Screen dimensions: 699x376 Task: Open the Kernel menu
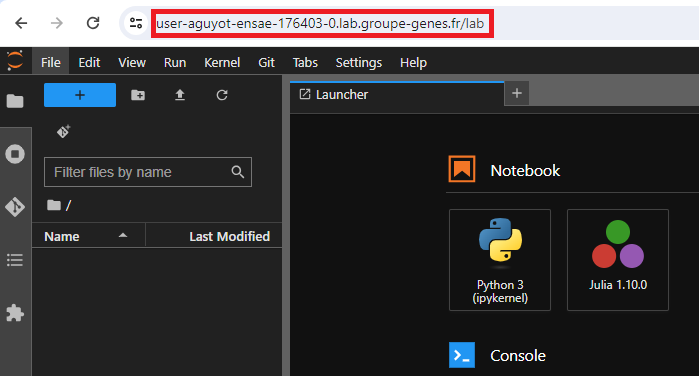click(x=222, y=62)
